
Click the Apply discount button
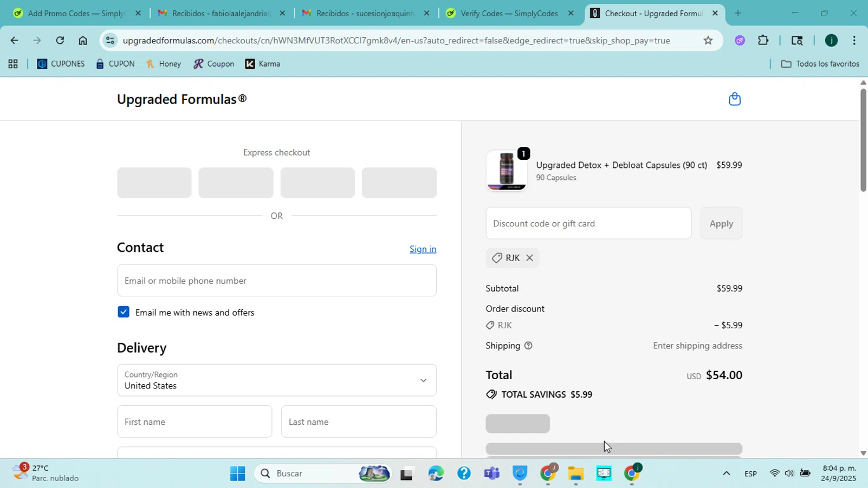point(721,223)
